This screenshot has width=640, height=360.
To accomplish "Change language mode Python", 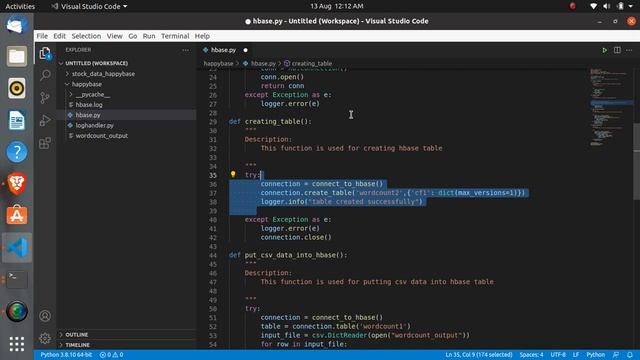I will point(596,355).
